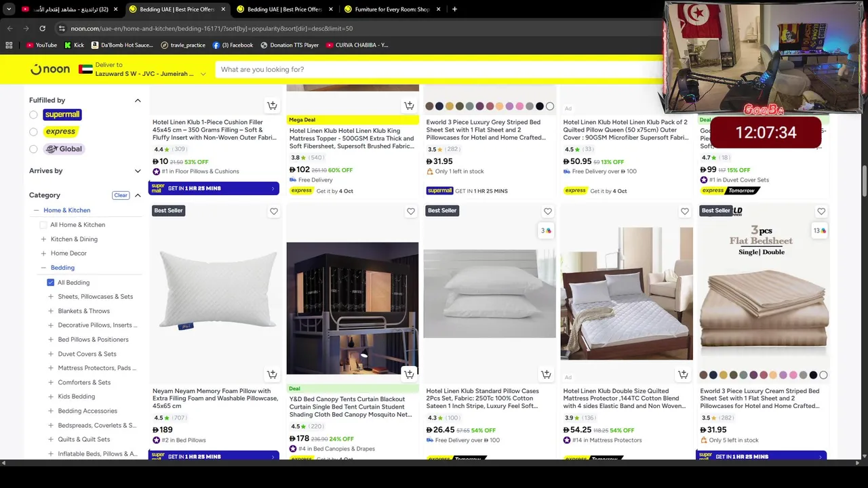The image size is (868, 488).
Task: Click the browser address bar URL
Action: 212,28
